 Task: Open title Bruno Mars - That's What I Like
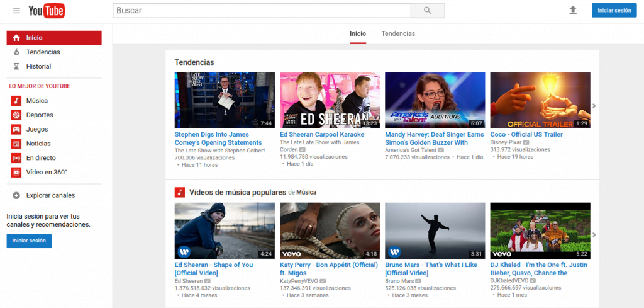tap(431, 269)
